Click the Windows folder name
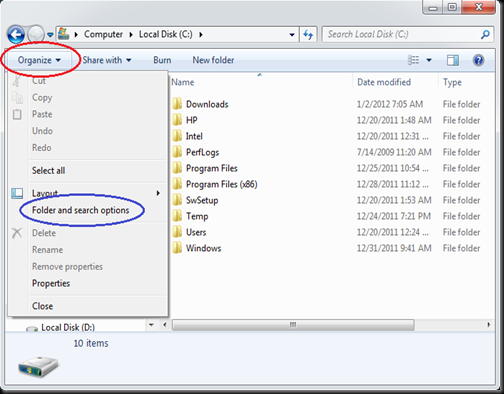 coord(203,248)
